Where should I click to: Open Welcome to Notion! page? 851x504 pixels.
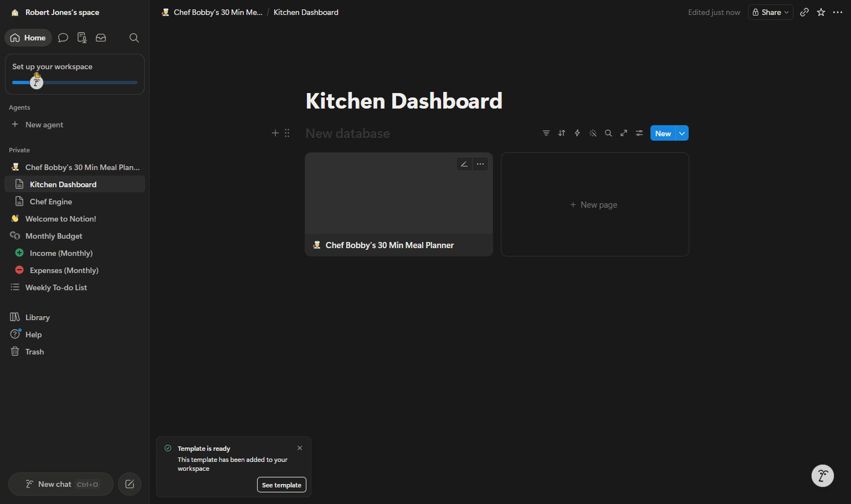(75, 219)
